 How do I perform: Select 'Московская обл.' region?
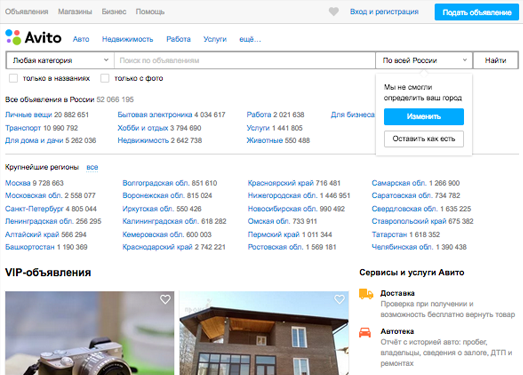pyautogui.click(x=34, y=196)
